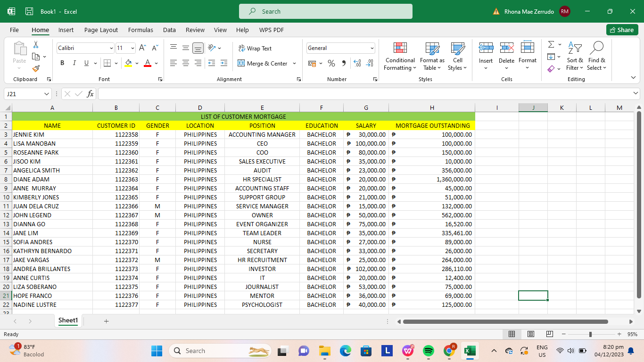This screenshot has width=644, height=362.
Task: Decrease font size with the smaller A
Action: (x=155, y=48)
